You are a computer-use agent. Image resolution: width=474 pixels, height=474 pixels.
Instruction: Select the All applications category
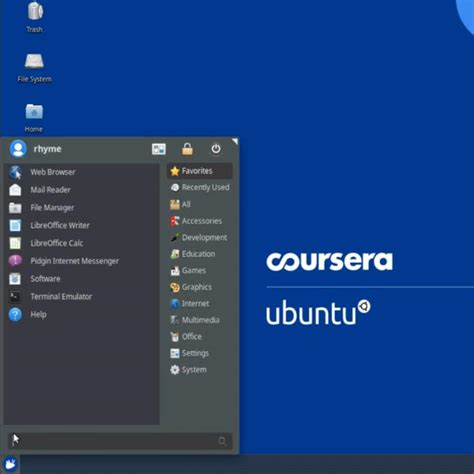tap(200, 204)
